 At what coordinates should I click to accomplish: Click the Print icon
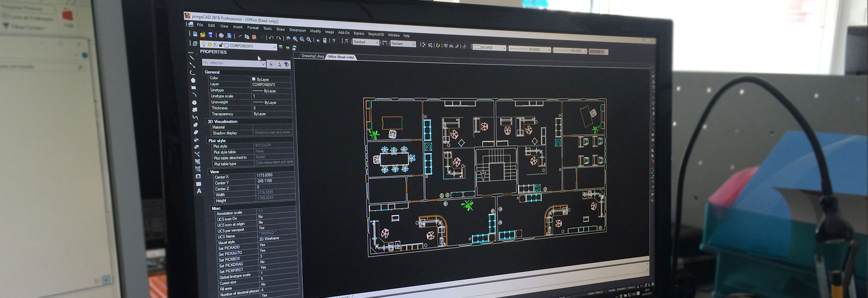(x=222, y=35)
